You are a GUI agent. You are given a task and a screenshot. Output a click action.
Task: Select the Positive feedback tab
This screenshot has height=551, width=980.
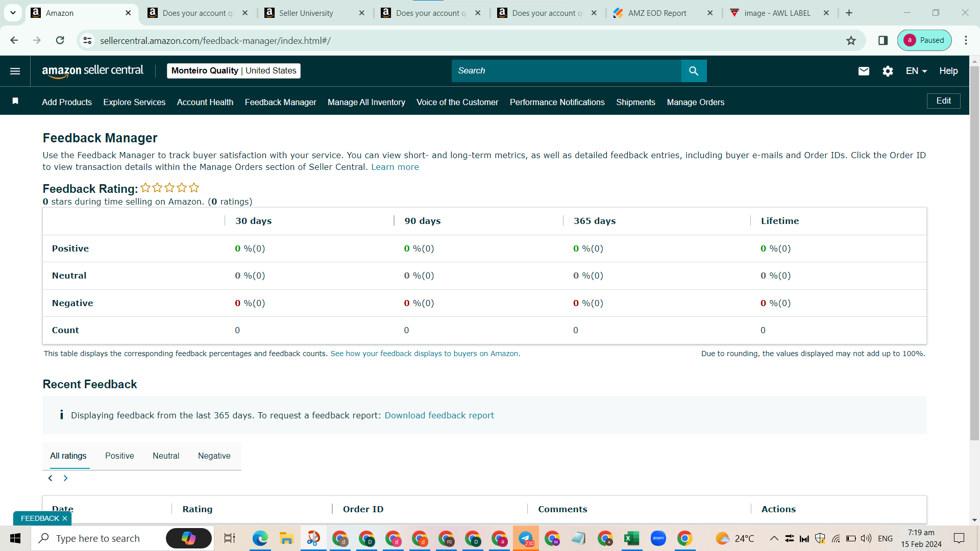pos(119,456)
